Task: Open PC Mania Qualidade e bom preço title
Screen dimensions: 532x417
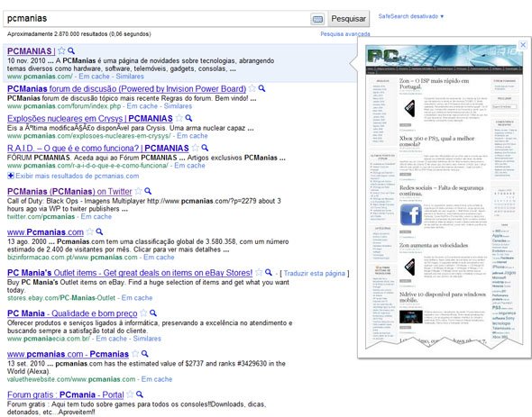Action: (x=72, y=313)
